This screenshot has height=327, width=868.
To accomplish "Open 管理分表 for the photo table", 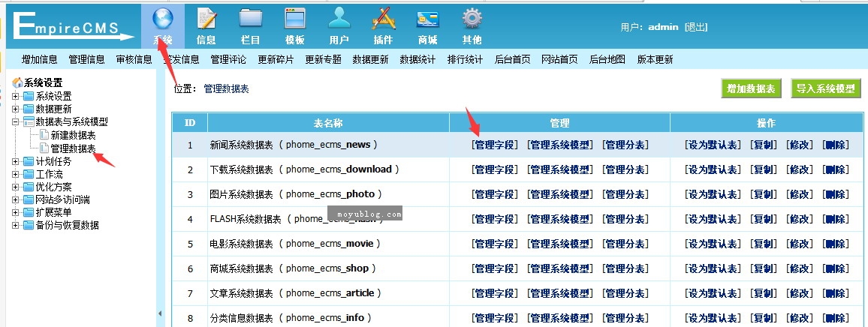I will [x=625, y=194].
